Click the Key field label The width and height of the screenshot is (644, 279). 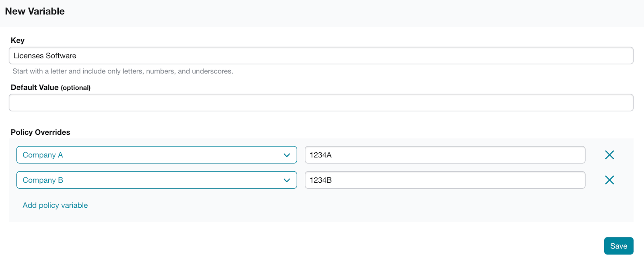click(x=18, y=40)
